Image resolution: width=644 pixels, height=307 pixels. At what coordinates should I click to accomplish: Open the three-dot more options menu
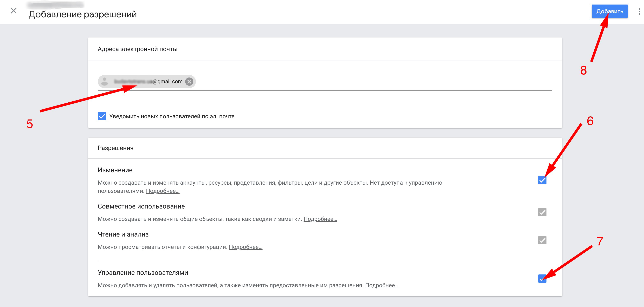(x=639, y=12)
